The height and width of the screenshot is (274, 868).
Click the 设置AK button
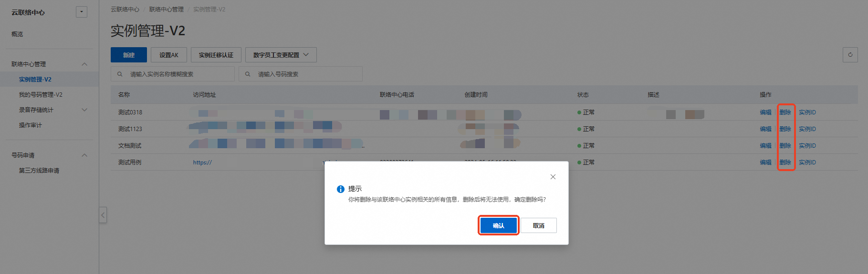[x=169, y=55]
